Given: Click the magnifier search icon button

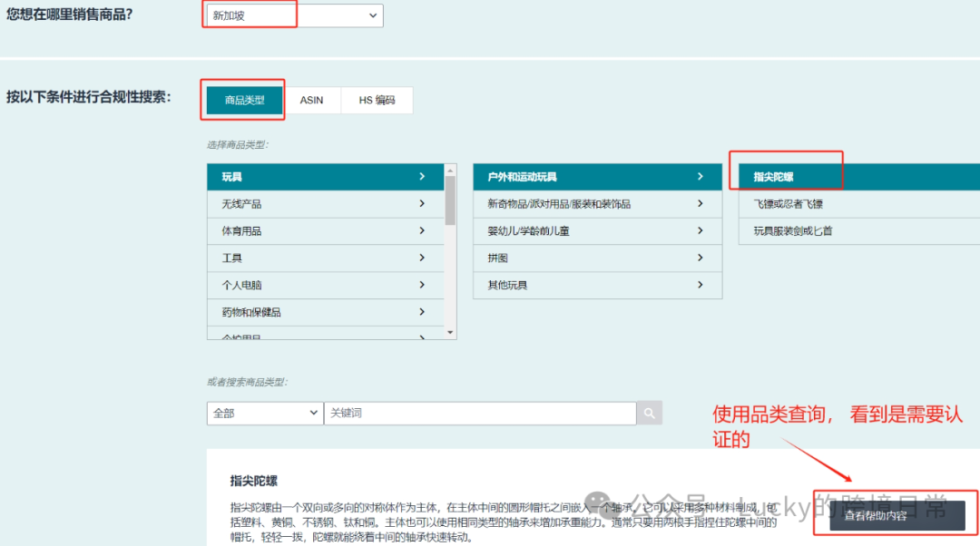Looking at the screenshot, I should [x=650, y=413].
